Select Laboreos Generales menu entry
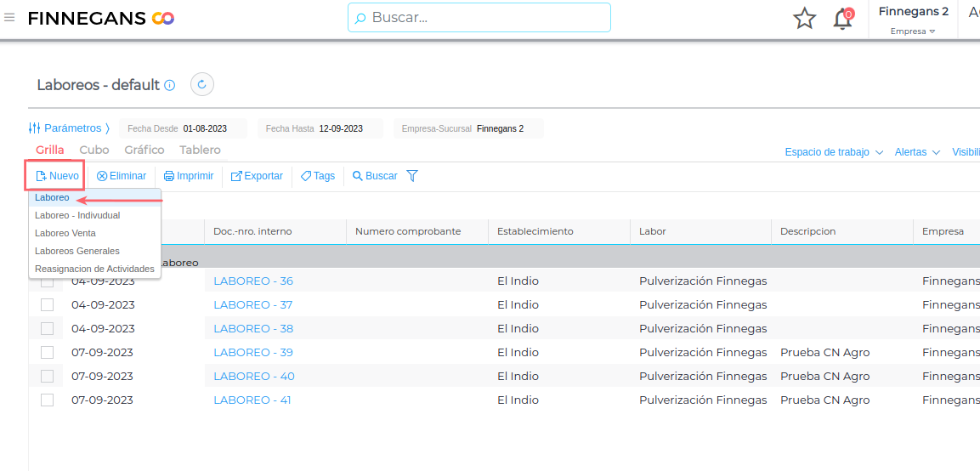 pos(95,251)
